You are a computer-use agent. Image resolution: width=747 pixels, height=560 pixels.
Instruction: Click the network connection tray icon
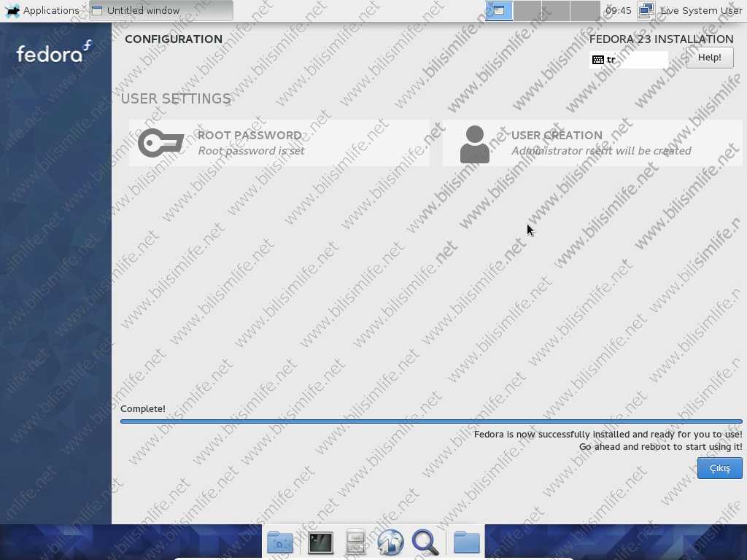pos(646,10)
